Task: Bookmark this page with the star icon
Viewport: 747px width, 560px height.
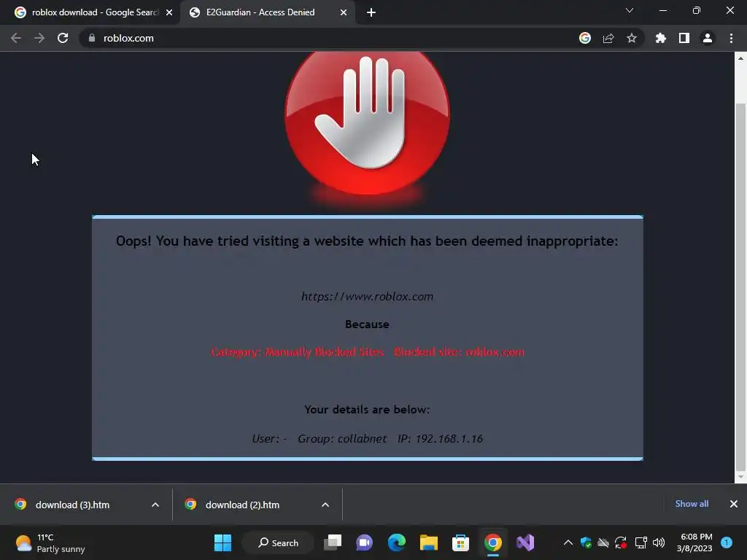Action: point(632,38)
